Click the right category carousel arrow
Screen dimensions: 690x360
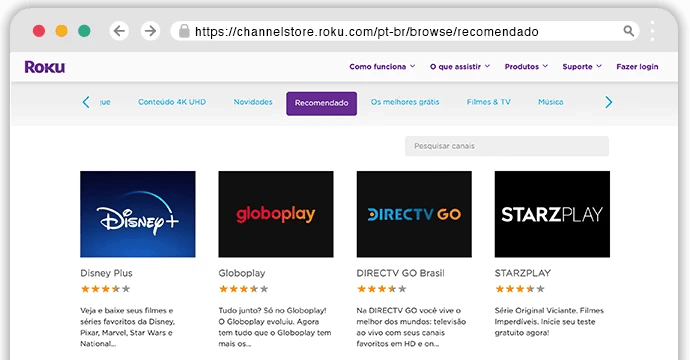pos(609,102)
